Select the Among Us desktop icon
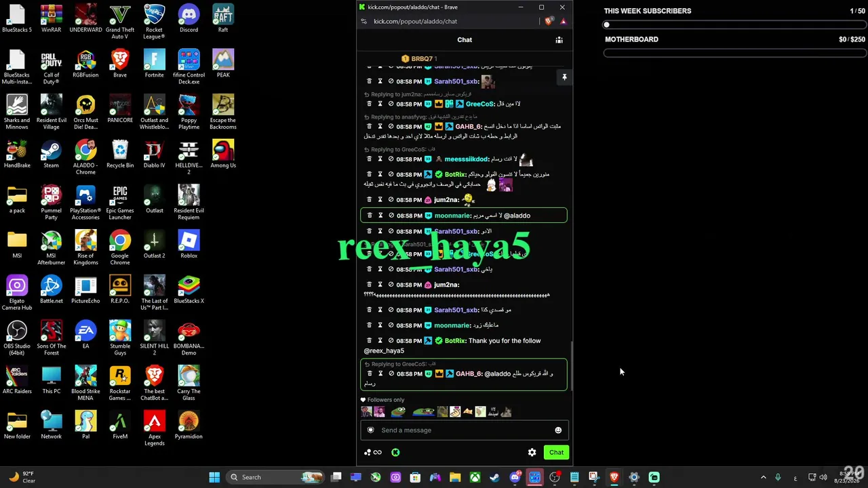The image size is (868, 488). click(x=223, y=155)
